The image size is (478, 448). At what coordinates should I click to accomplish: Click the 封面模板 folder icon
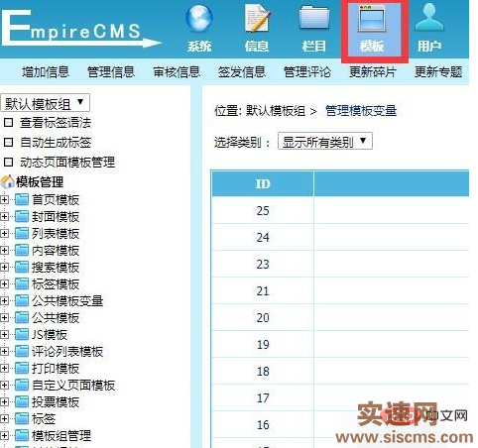(22, 216)
